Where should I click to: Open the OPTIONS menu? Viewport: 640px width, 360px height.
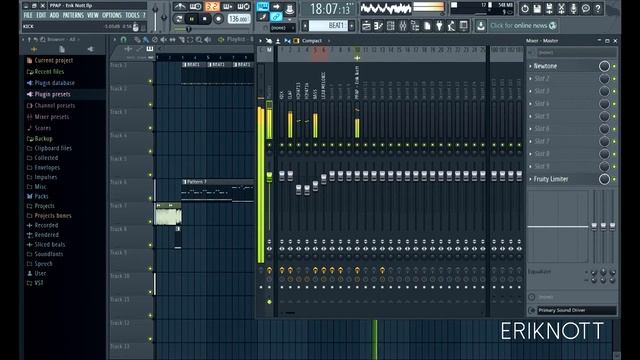pyautogui.click(x=112, y=16)
